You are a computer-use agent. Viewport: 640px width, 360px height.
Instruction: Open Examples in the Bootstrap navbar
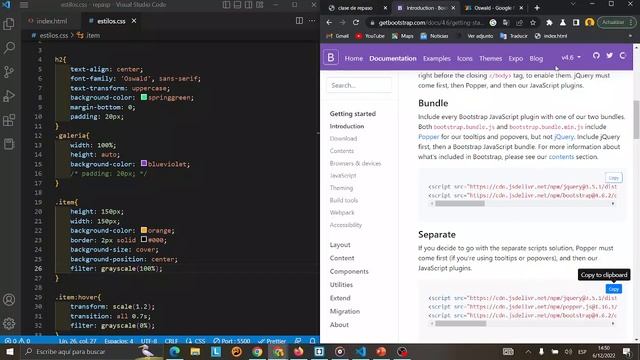437,58
